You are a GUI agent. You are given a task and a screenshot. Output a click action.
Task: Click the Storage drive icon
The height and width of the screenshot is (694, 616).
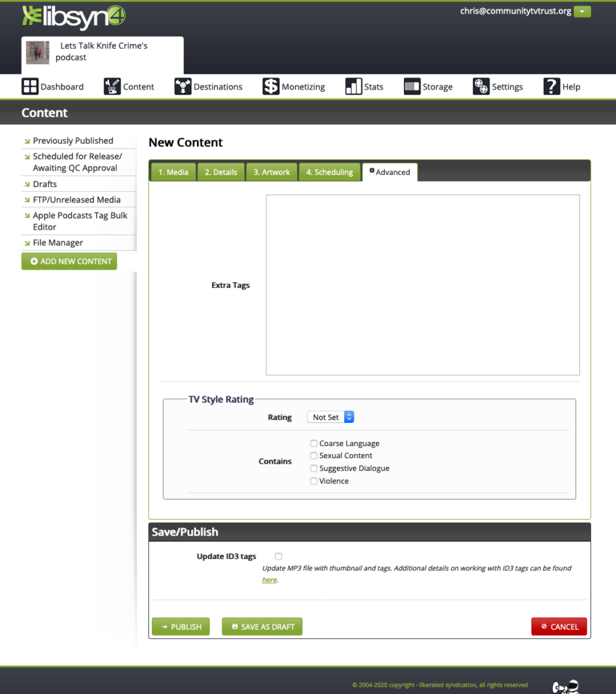tap(411, 86)
